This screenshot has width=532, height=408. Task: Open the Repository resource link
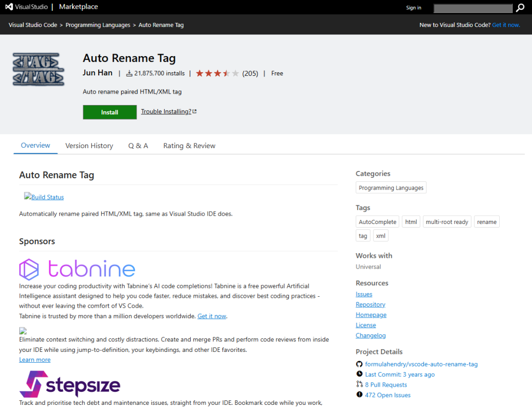pyautogui.click(x=370, y=305)
